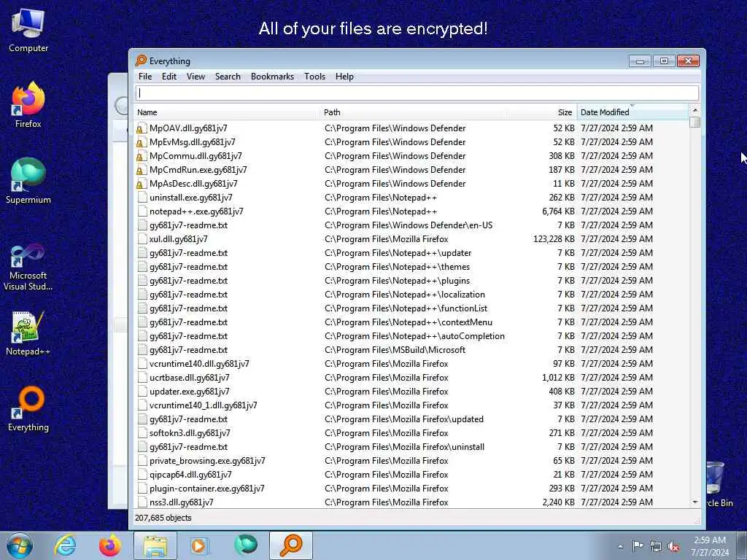Click the scrollbar up arrow in results list
This screenshot has width=747, height=560.
(695, 110)
